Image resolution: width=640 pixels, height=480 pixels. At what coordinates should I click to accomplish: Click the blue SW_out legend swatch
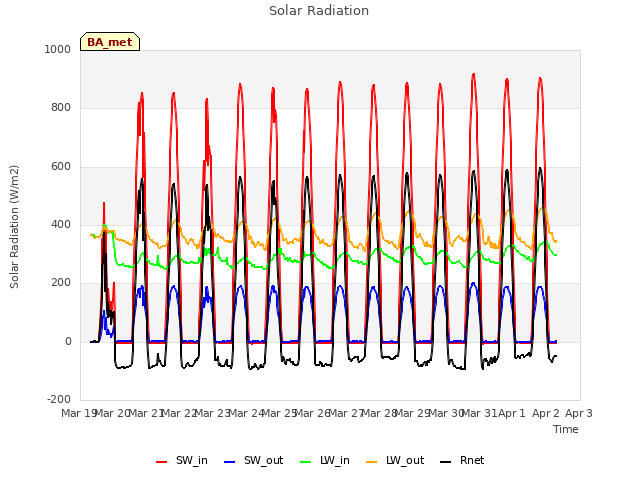230,462
